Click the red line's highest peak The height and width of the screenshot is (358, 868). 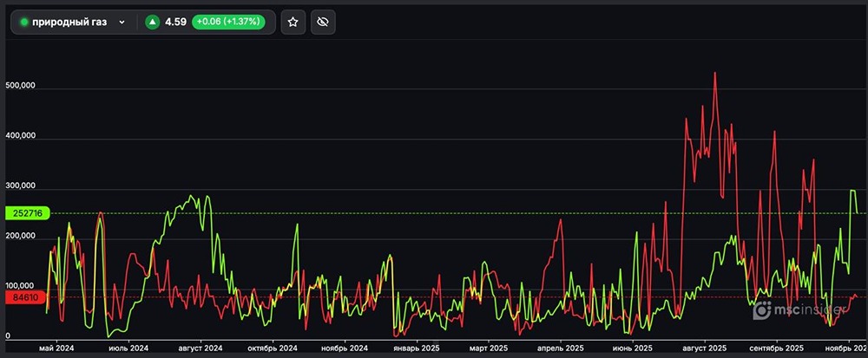tap(714, 73)
